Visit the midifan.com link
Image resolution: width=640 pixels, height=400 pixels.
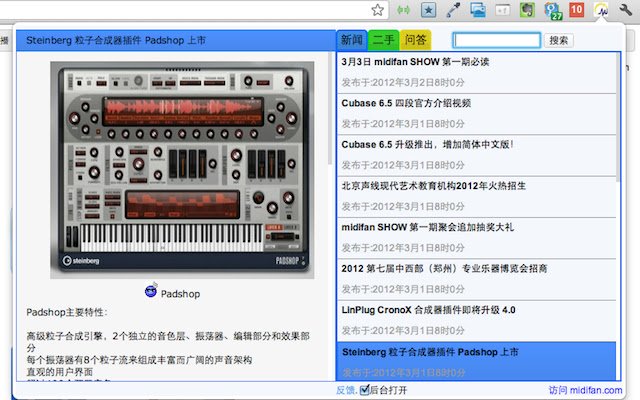click(585, 390)
